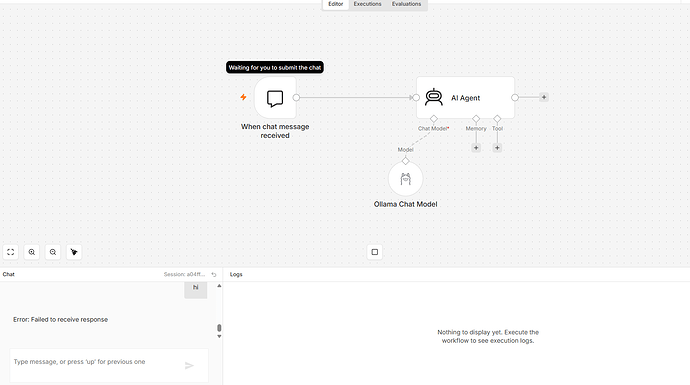
Task: Add a Tool sub-node with plus
Action: [497, 148]
